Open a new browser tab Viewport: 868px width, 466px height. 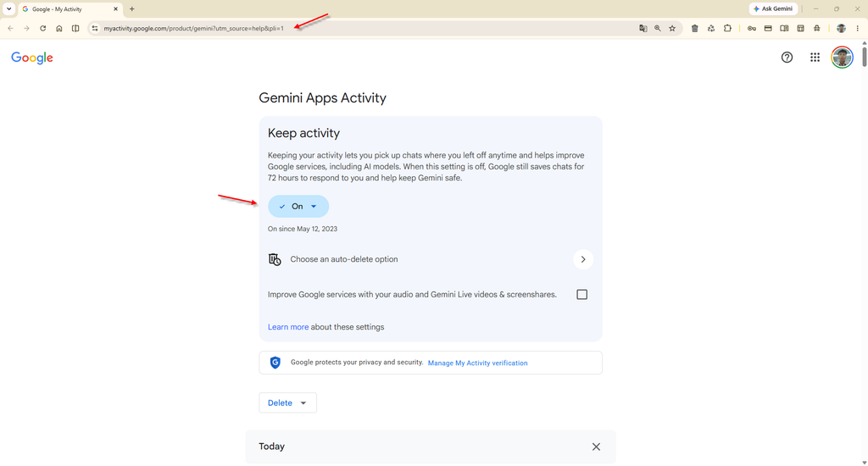coord(131,9)
